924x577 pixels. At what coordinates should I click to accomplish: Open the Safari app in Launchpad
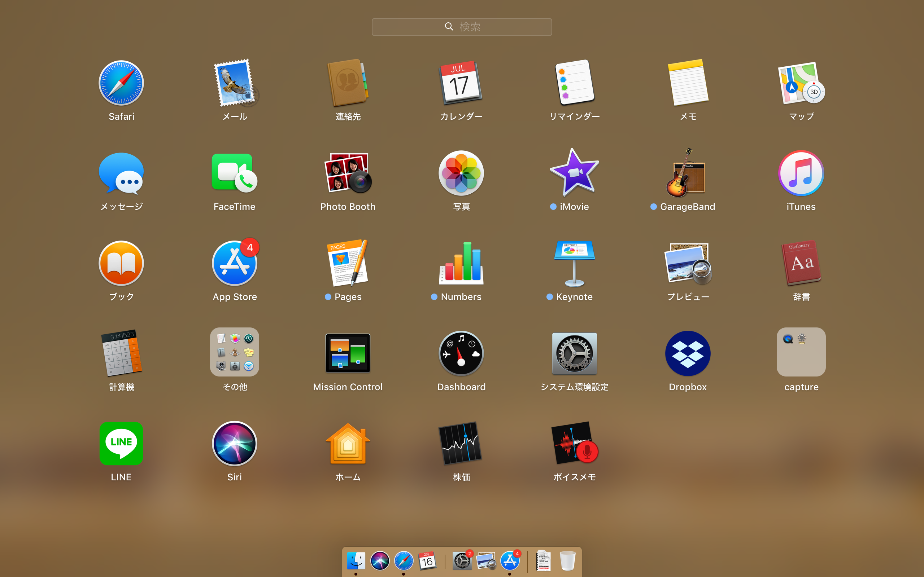point(121,83)
